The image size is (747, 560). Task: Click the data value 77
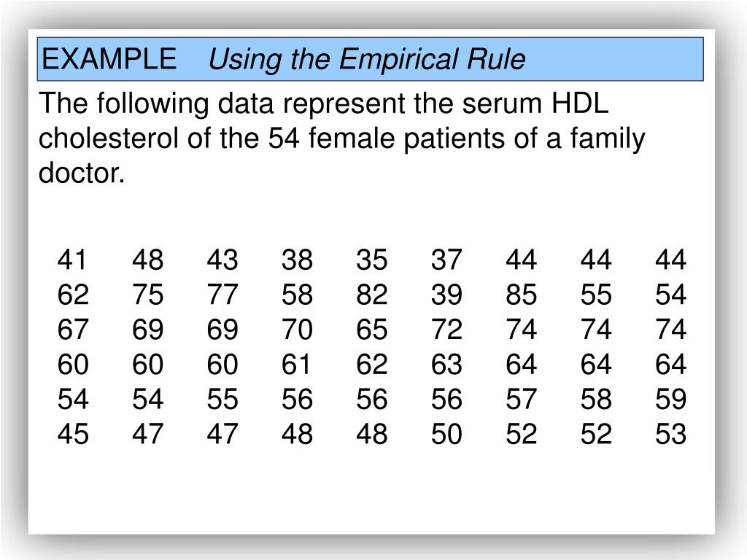[222, 295]
